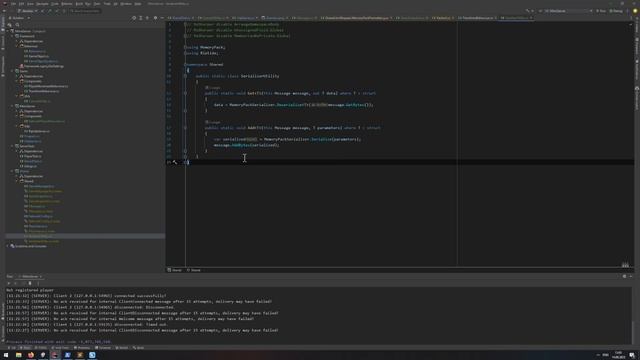Open Run panel settings gear icon
The height and width of the screenshot is (360, 640).
pyautogui.click(x=624, y=276)
